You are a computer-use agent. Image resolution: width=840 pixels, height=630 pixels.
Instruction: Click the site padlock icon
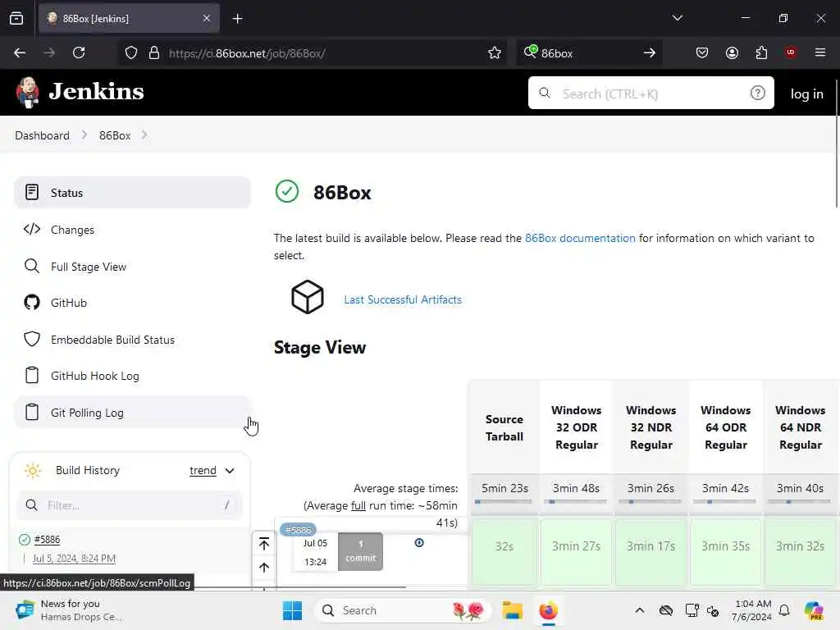pyautogui.click(x=154, y=52)
